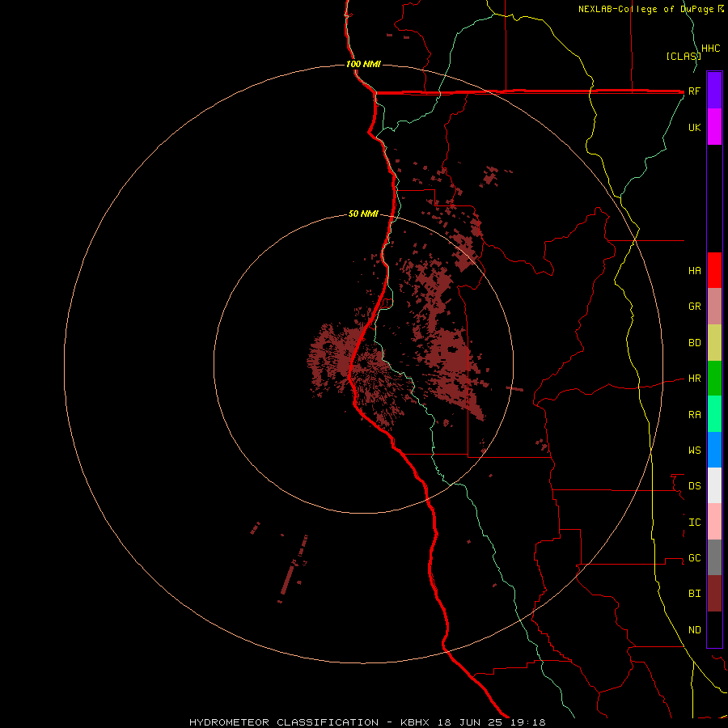Select the BD yellow legend swatch
Image resolution: width=728 pixels, height=728 pixels.
tap(714, 343)
